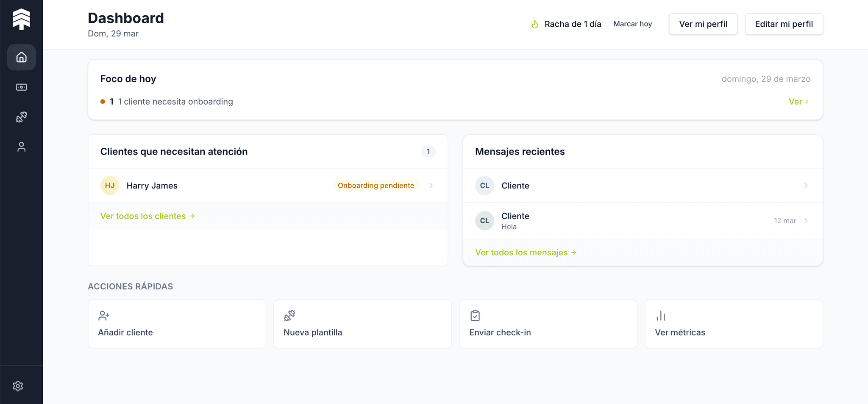Open Ver mi perfil

[x=703, y=24]
